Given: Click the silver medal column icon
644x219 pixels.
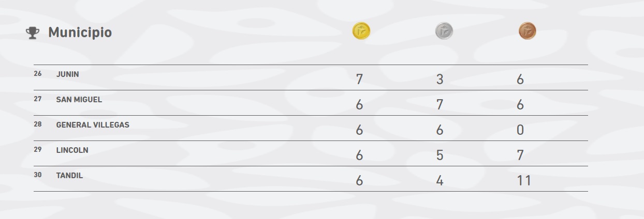Looking at the screenshot, I should click(x=444, y=31).
